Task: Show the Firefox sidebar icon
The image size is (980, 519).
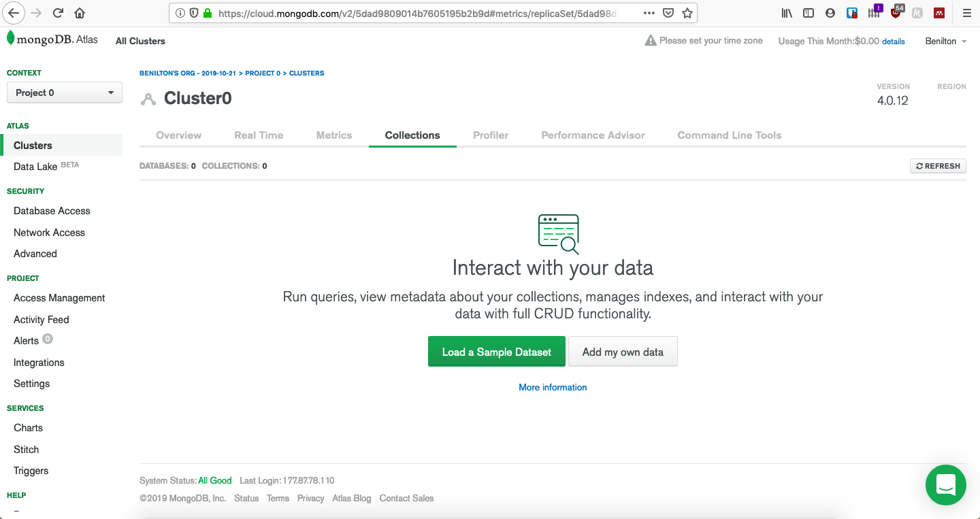Action: (808, 13)
